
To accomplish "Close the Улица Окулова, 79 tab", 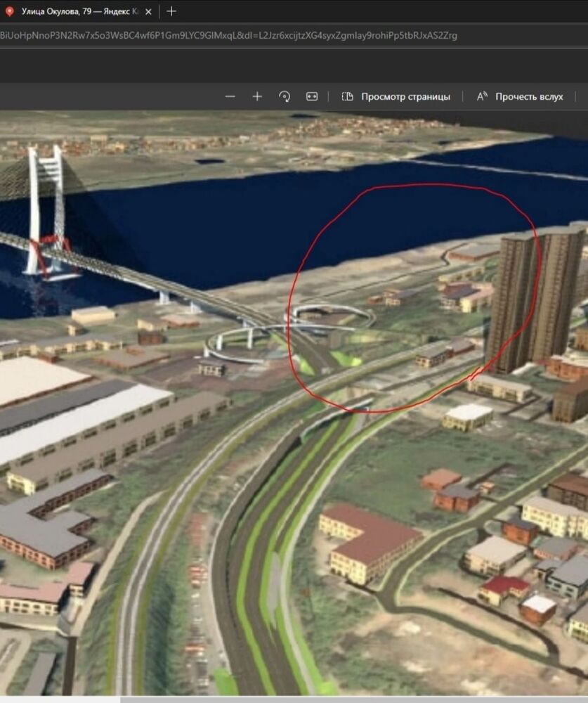I will point(148,12).
